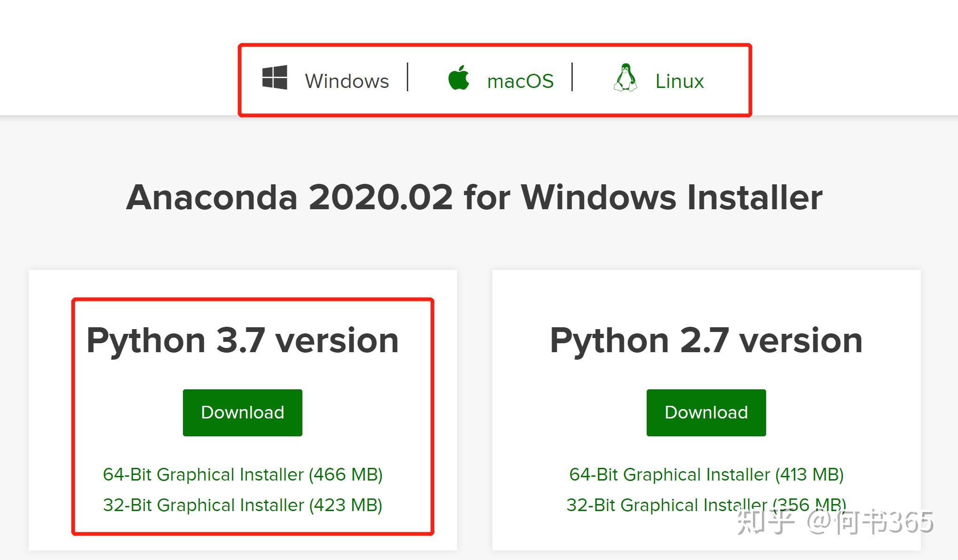Switch to the macOS tab
The width and height of the screenshot is (958, 560).
(x=520, y=81)
